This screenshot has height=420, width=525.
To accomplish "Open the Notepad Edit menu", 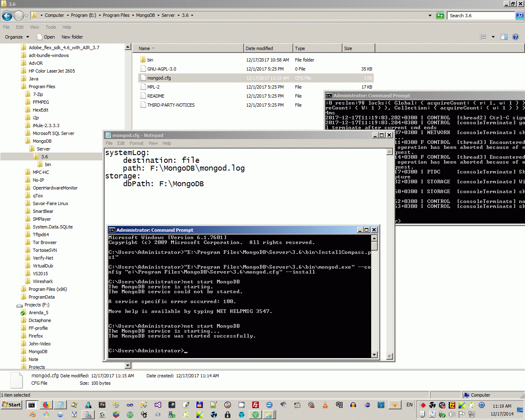I will [121, 143].
